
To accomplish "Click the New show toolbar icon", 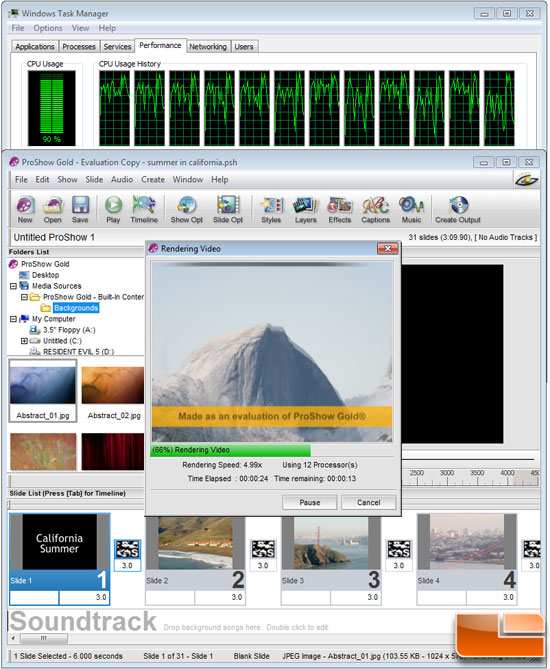I will 25,209.
